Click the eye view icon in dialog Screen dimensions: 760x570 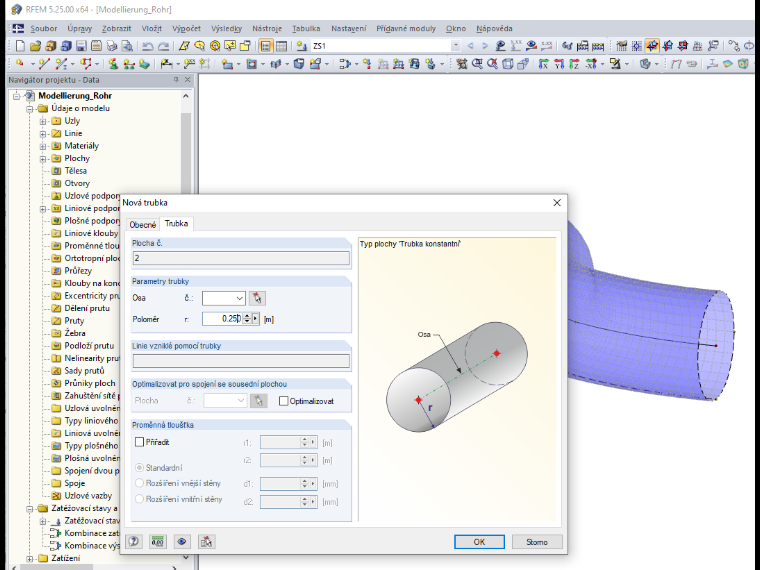tap(182, 541)
